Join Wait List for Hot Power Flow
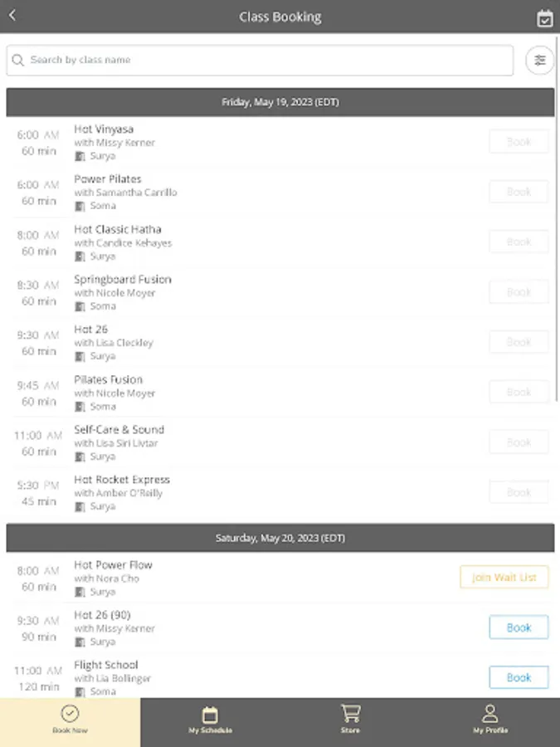 (x=504, y=577)
